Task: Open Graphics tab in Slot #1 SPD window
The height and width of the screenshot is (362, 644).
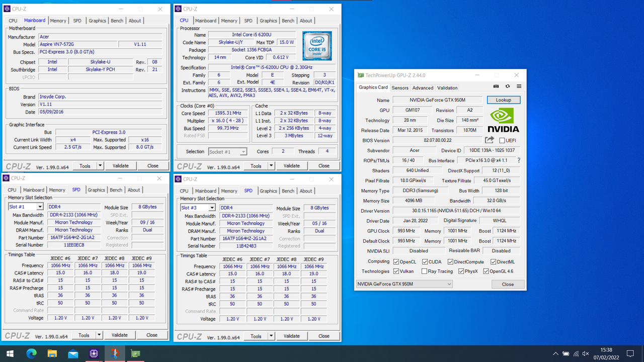Action: (x=96, y=190)
